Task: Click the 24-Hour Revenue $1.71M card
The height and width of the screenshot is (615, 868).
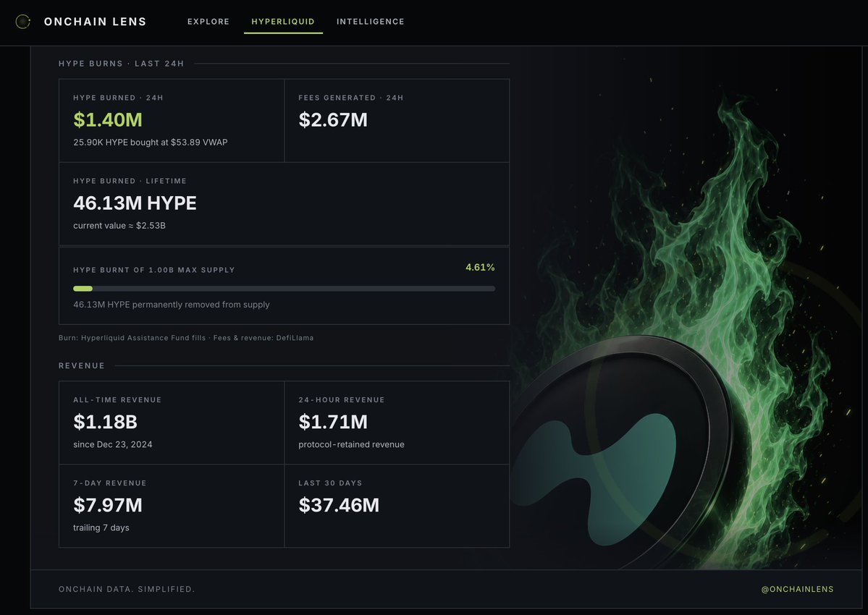Action: [397, 423]
